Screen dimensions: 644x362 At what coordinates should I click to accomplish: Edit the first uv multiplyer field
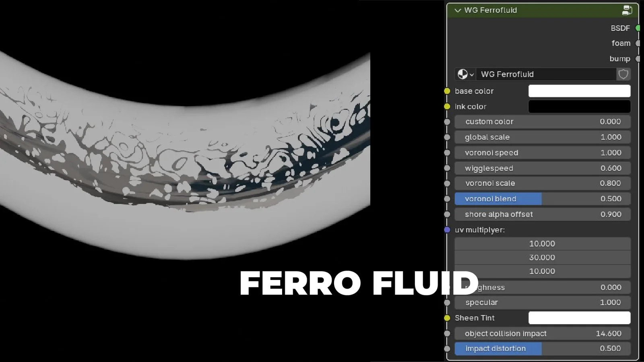click(x=542, y=244)
